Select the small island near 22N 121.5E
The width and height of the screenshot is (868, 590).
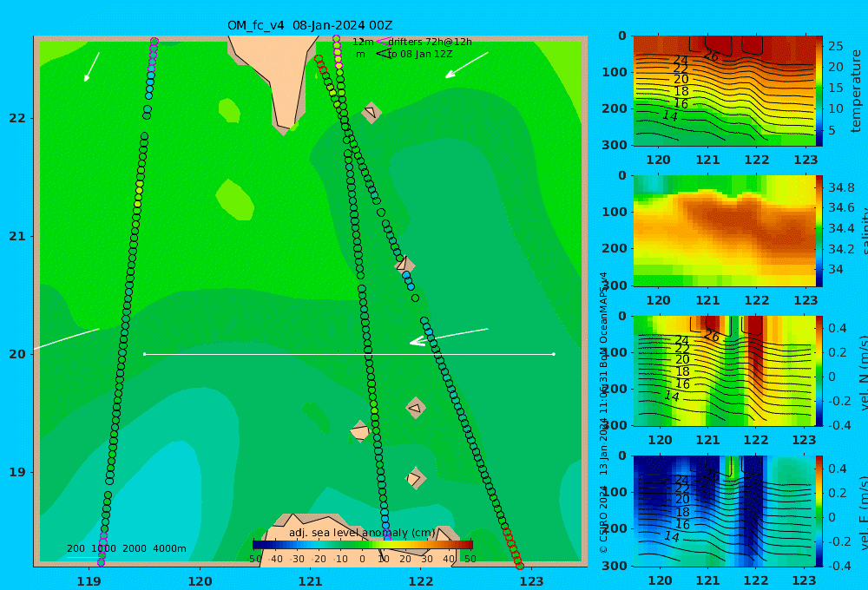point(372,113)
